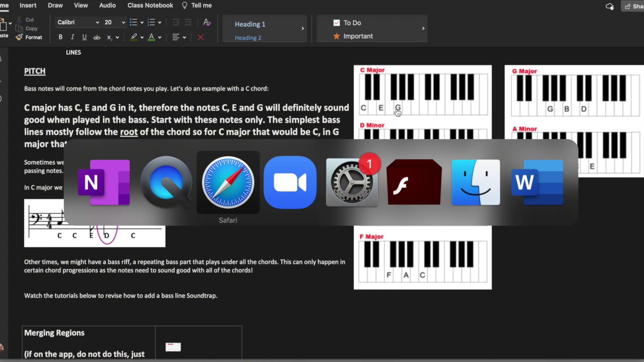The width and height of the screenshot is (644, 362).
Task: Apply the text highlight color
Action: (133, 37)
